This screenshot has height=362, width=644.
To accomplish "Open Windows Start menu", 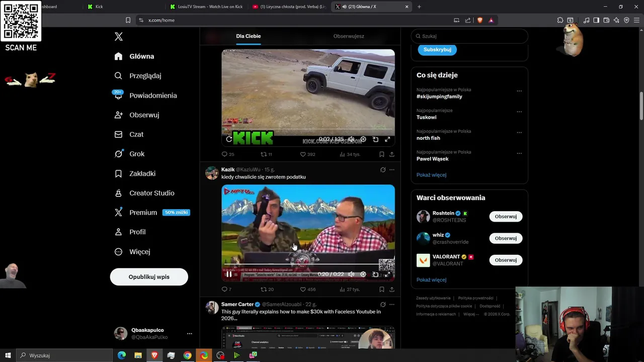I will (x=8, y=355).
